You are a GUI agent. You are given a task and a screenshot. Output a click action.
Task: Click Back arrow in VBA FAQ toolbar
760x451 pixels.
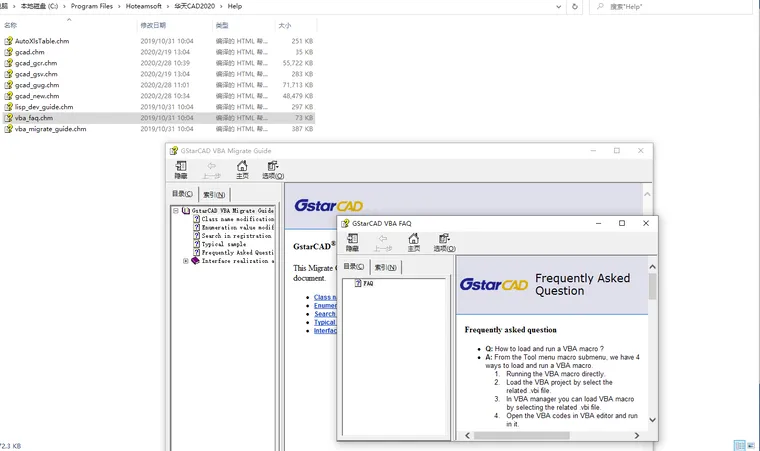tap(382, 242)
